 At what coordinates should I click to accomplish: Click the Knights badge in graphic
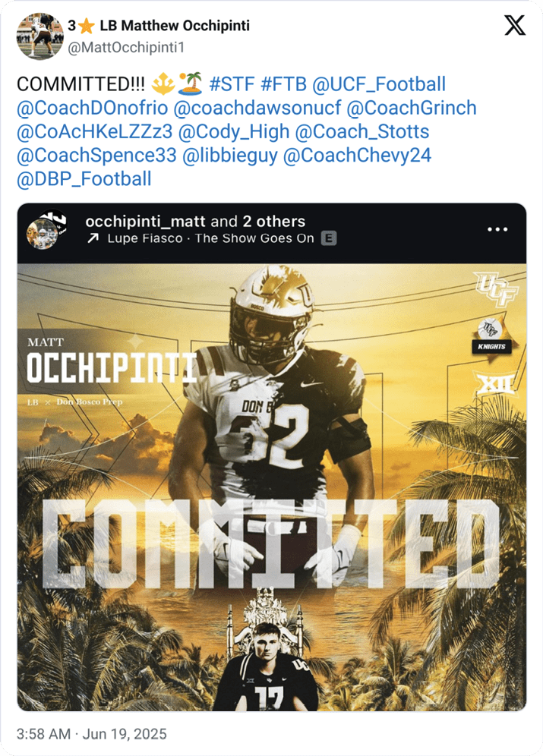491,338
